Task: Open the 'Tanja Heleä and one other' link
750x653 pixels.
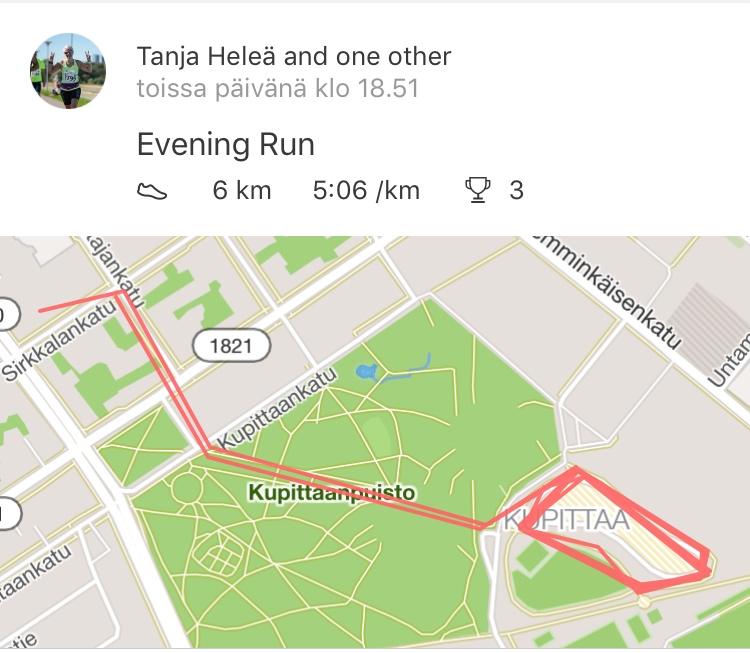Action: coord(294,56)
